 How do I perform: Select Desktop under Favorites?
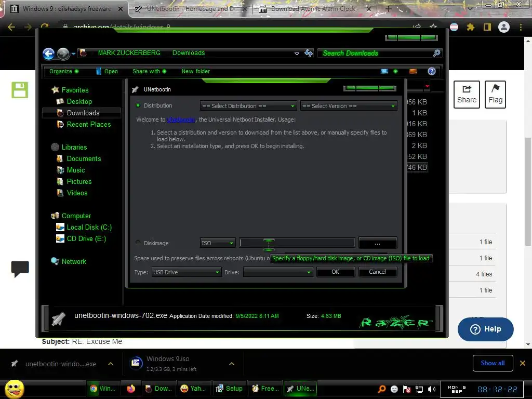[x=79, y=101]
